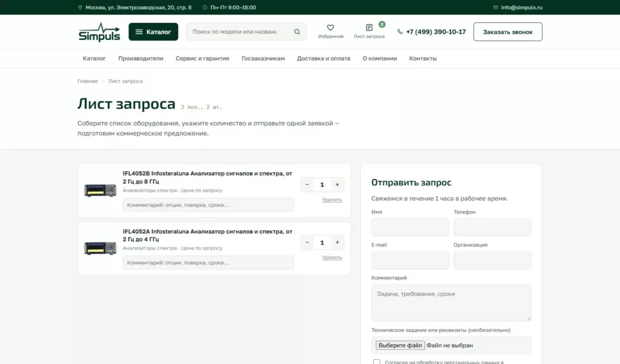Click the '2 поз., 2 шт.' counter text
The height and width of the screenshot is (364, 620).
202,107
